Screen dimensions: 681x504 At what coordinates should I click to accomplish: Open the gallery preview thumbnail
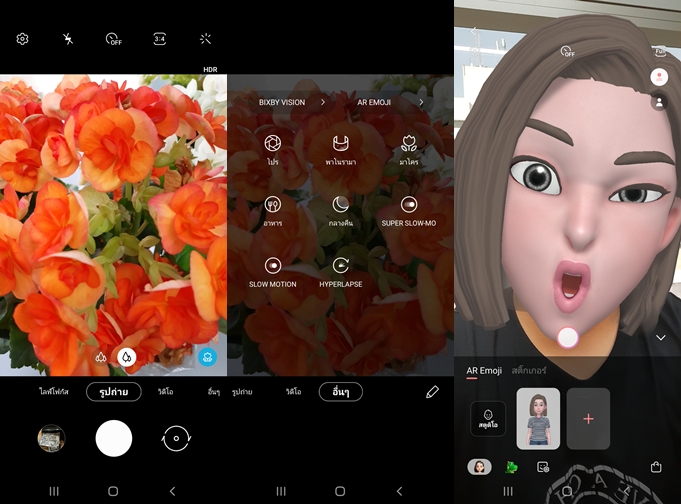pos(51,439)
